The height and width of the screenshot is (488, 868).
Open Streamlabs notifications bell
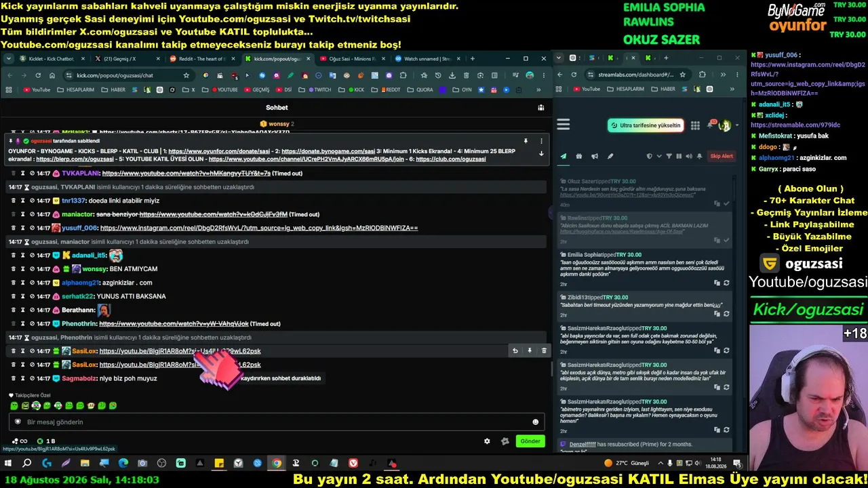point(711,125)
